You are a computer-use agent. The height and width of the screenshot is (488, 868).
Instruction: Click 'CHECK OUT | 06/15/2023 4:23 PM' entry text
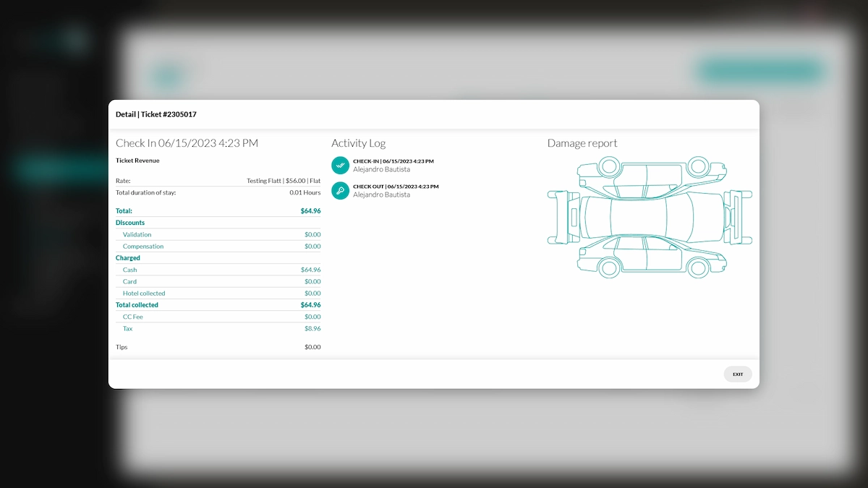[x=396, y=187]
